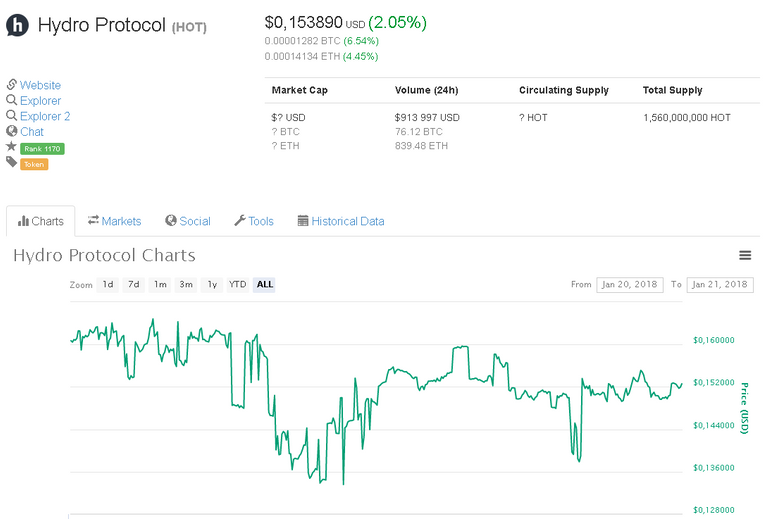Click the Hydro Protocol Charts heading

pyautogui.click(x=104, y=255)
